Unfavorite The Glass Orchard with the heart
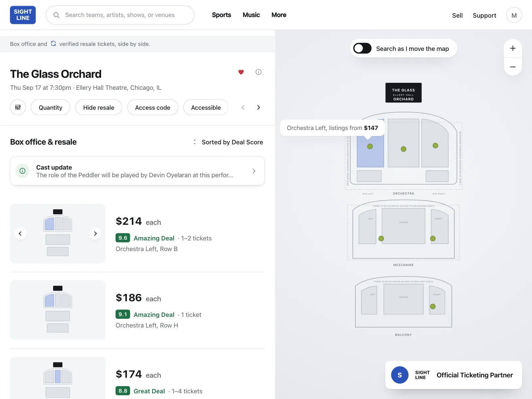Image resolution: width=532 pixels, height=399 pixels. coord(241,72)
